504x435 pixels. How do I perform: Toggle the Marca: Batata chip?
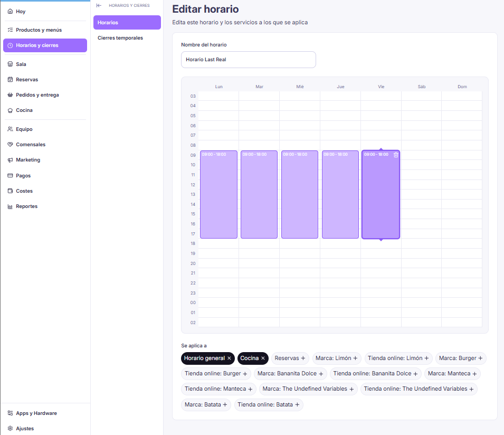click(x=206, y=404)
